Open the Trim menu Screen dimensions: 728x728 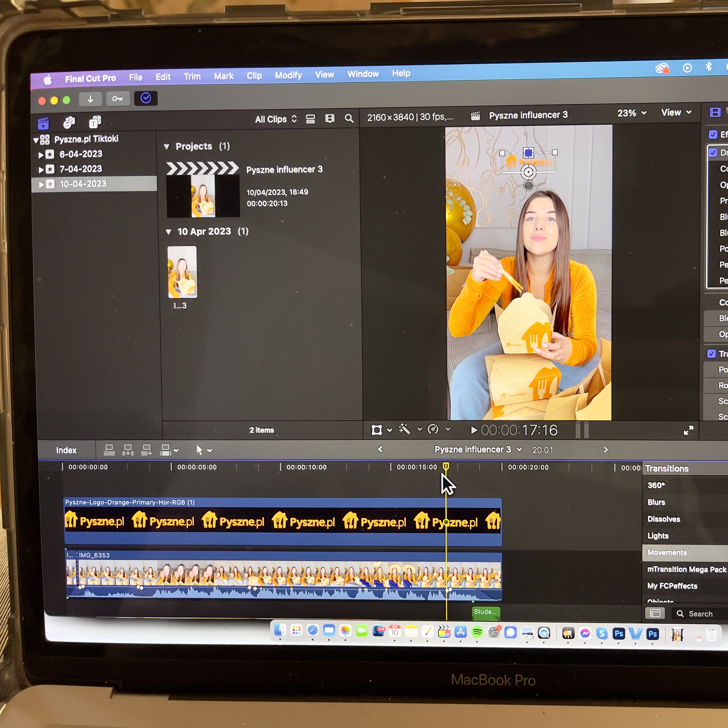[x=192, y=76]
